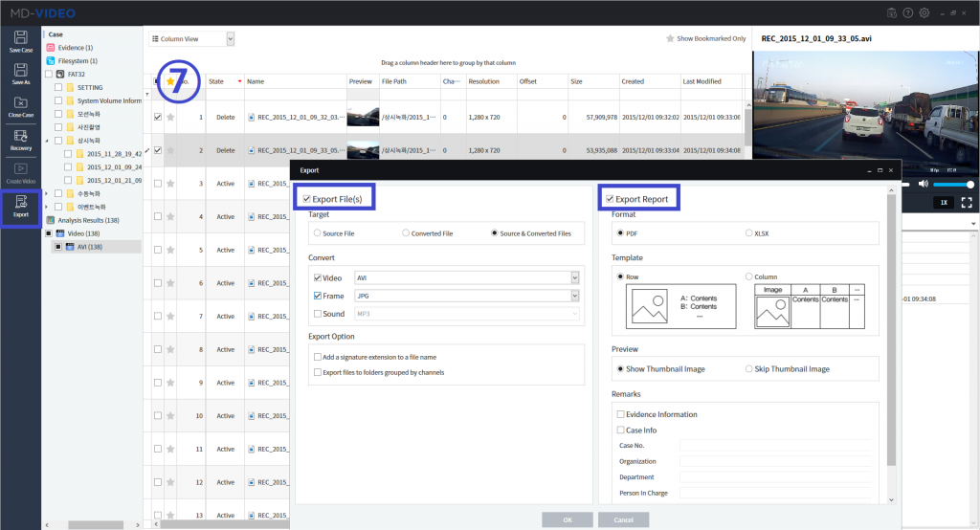Click the Close Case sidebar icon
This screenshot has height=530, width=980.
tap(21, 106)
